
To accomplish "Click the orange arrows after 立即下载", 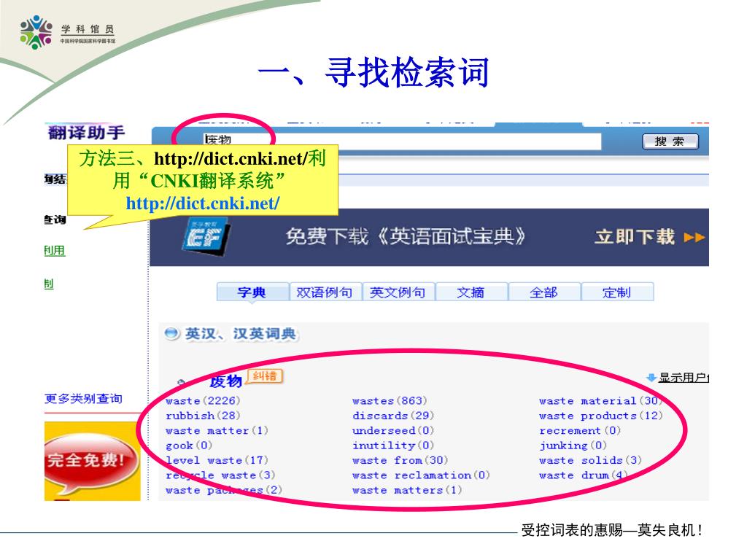I will (x=694, y=237).
